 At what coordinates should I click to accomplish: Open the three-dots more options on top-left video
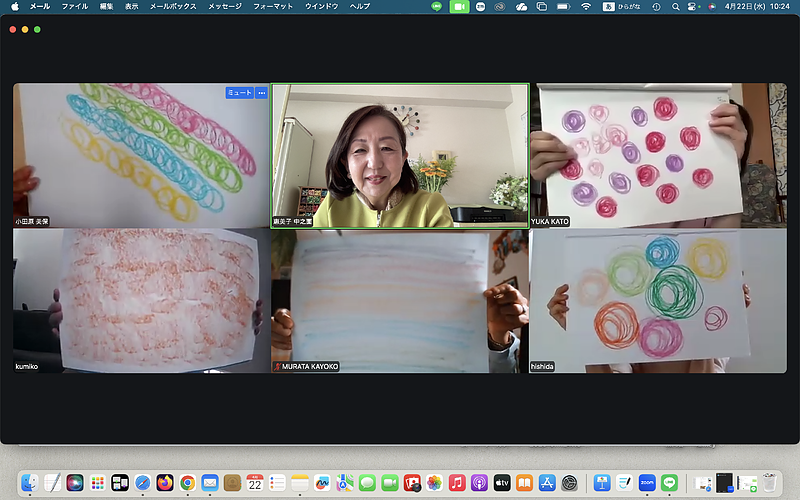point(262,92)
